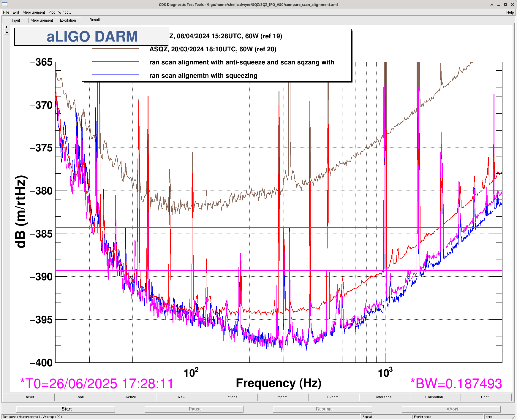Click the ASQZ ref 20 legend entry

213,49
